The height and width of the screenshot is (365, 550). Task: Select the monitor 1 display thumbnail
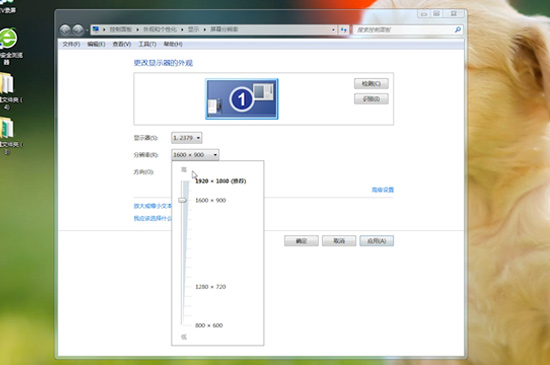click(242, 99)
